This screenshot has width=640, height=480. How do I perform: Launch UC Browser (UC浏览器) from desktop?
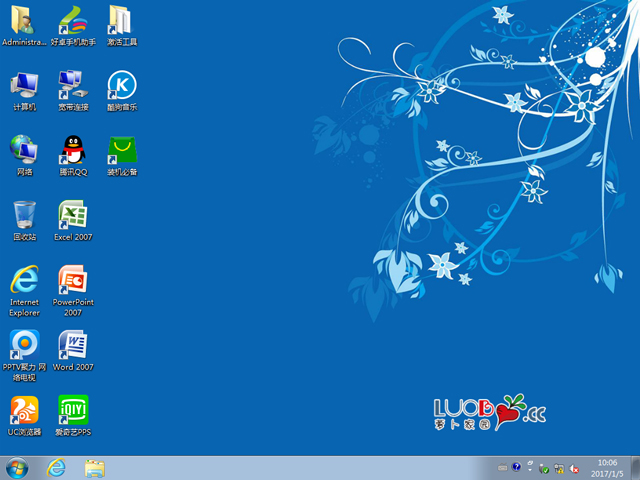click(24, 410)
